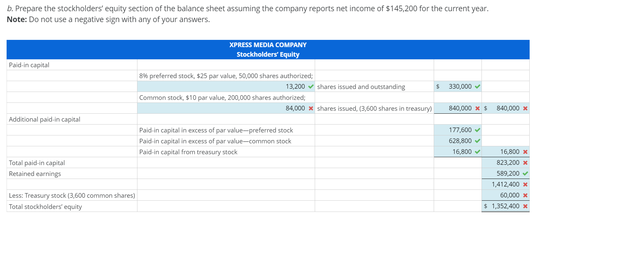This screenshot has width=644, height=260.
Task: Click the preferred shares input showing 13,200
Action: [x=226, y=86]
